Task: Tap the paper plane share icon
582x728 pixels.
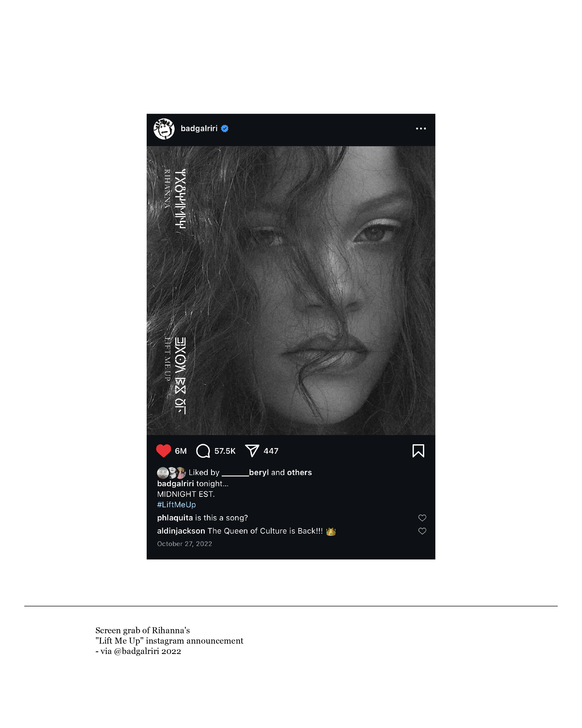Action: [x=252, y=451]
